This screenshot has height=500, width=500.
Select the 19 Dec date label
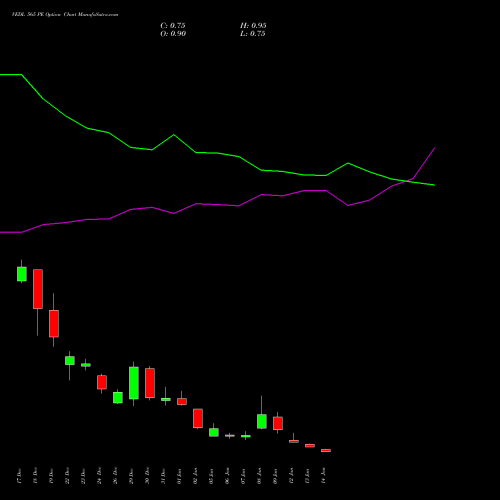(x=51, y=476)
